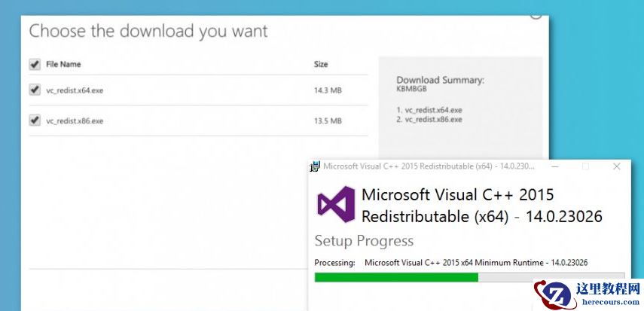Close the Visual C++ 2015 setup window
Viewport: 644px width, 311px height.
(617, 166)
